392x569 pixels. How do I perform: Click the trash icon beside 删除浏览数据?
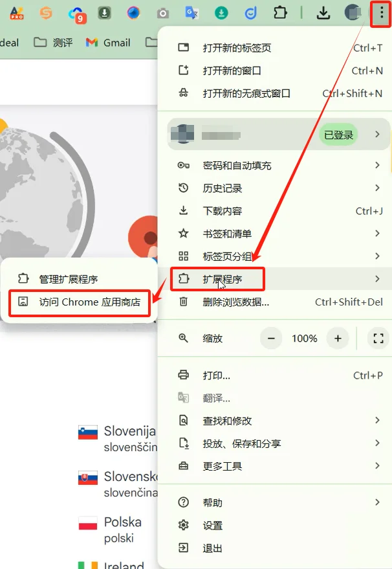click(x=184, y=302)
